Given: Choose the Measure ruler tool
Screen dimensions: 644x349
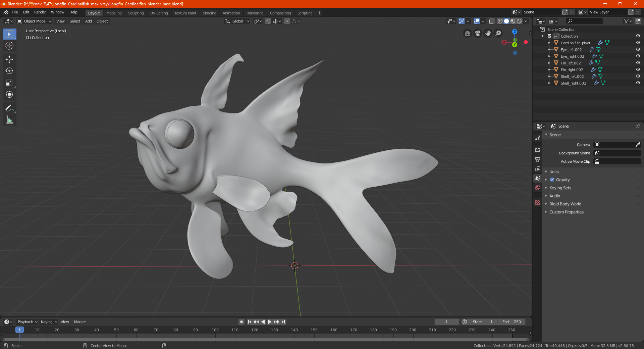Looking at the screenshot, I should (9, 120).
